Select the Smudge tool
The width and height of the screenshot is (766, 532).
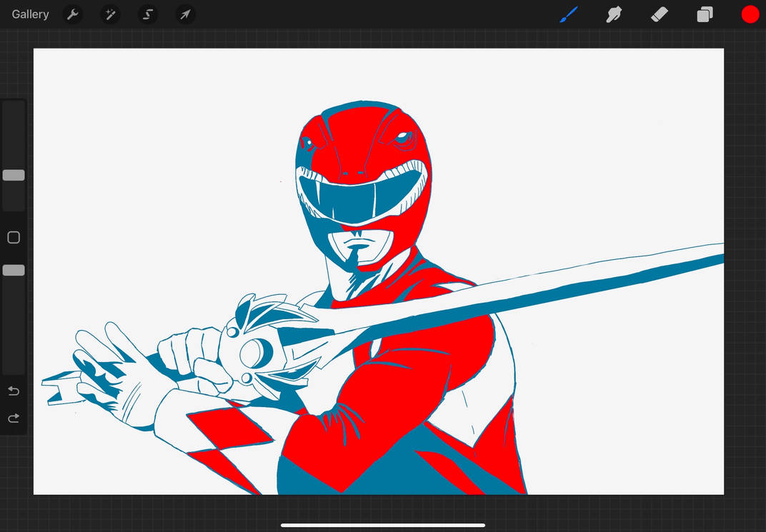(614, 15)
